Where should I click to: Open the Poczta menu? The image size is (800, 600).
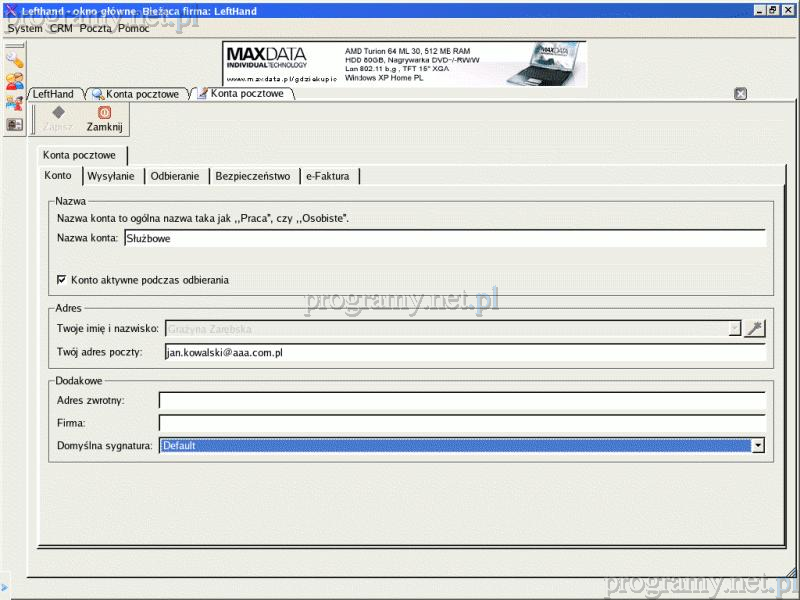point(96,29)
